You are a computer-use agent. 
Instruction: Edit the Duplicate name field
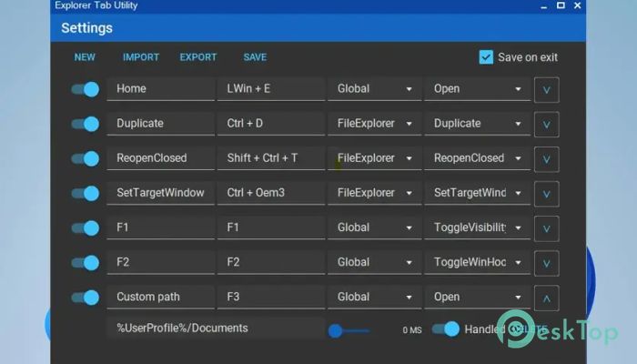click(x=161, y=124)
